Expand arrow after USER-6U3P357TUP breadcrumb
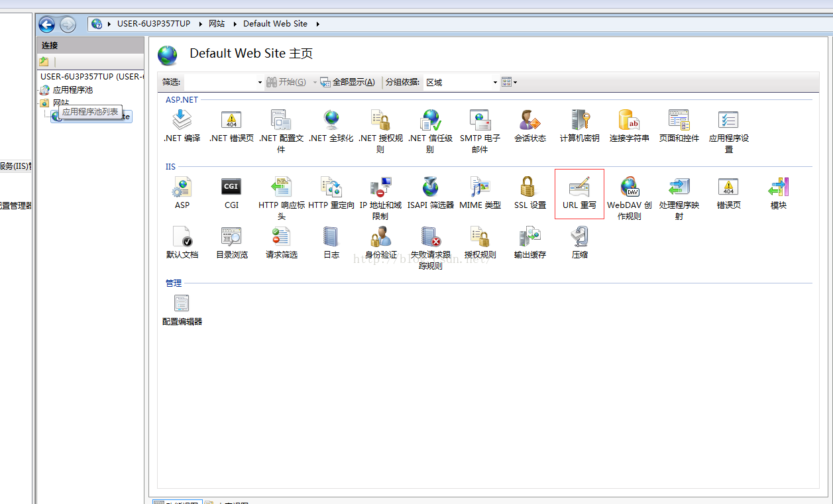833x504 pixels. (200, 24)
